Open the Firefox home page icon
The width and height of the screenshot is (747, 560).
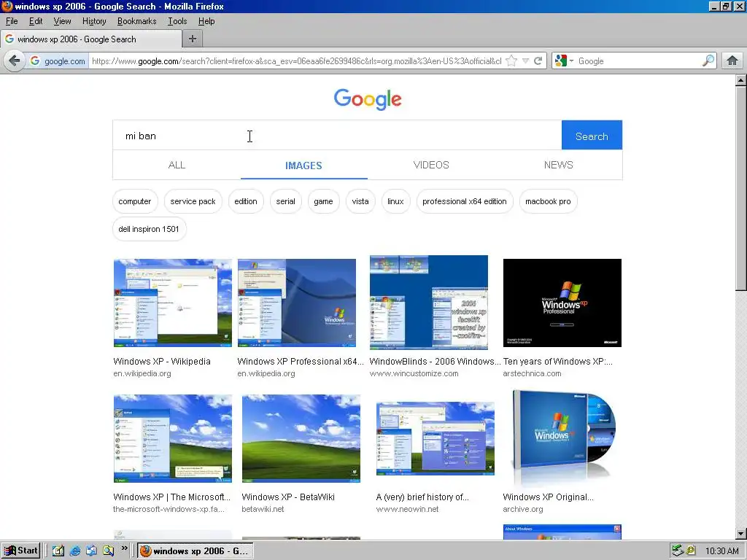(732, 61)
